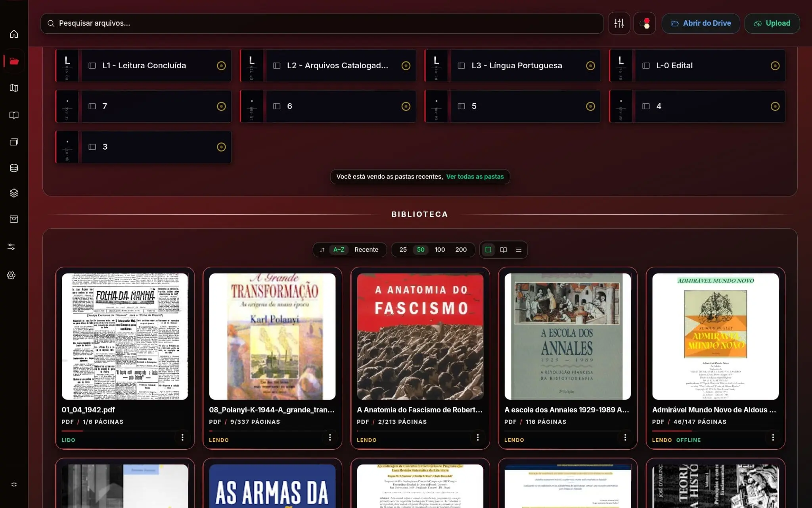Open the layers sidebar icon

click(x=14, y=193)
